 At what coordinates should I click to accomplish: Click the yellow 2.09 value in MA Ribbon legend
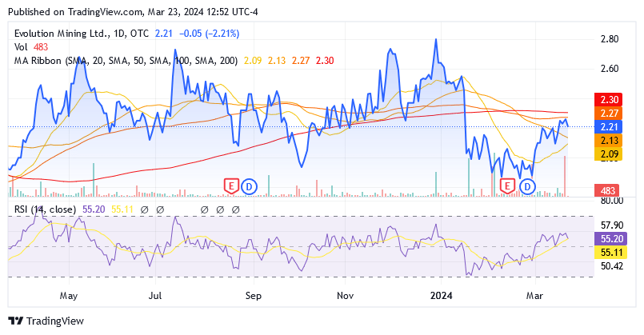click(253, 60)
